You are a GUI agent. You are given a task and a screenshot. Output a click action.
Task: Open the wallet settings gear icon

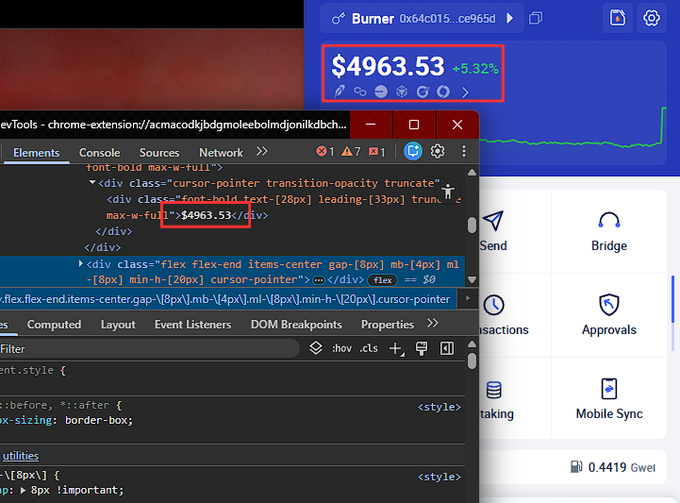651,18
